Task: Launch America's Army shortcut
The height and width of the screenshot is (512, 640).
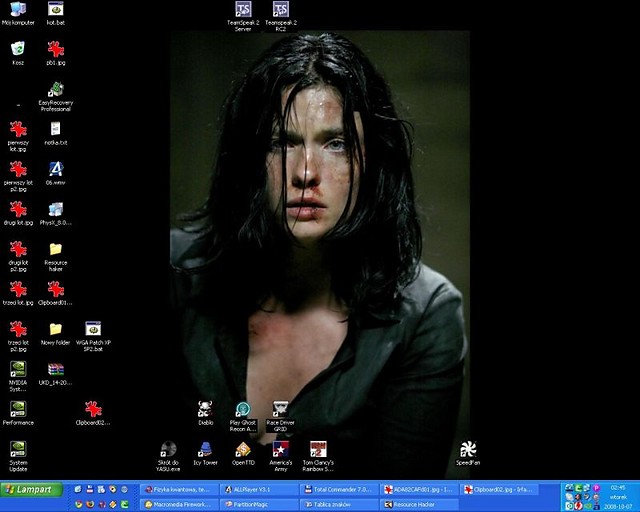Action: pyautogui.click(x=281, y=457)
